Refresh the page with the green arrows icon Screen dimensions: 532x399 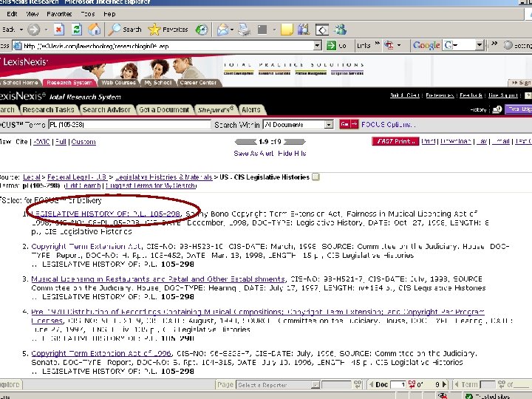(77, 30)
